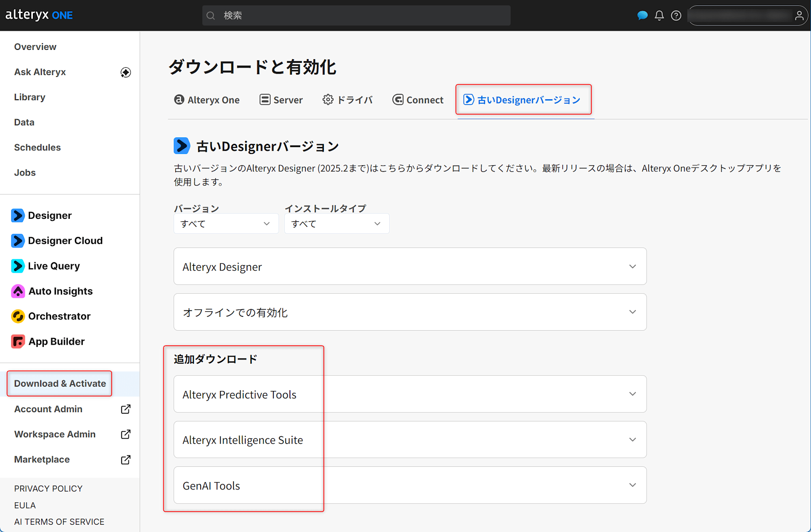Image resolution: width=811 pixels, height=532 pixels.
Task: Switch to the Alteryx One tab
Action: tap(207, 100)
